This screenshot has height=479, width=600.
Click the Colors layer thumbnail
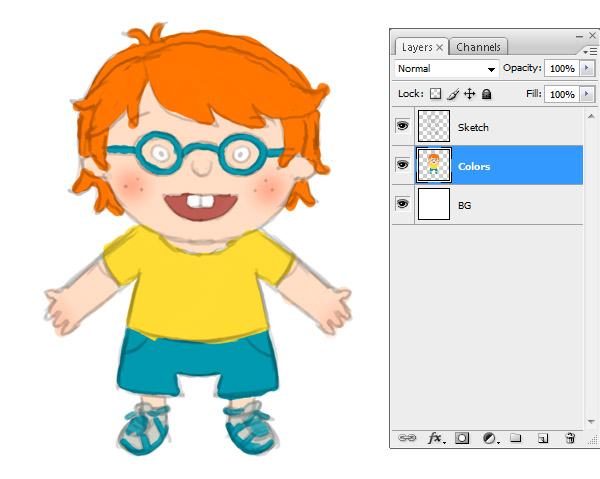tap(434, 165)
